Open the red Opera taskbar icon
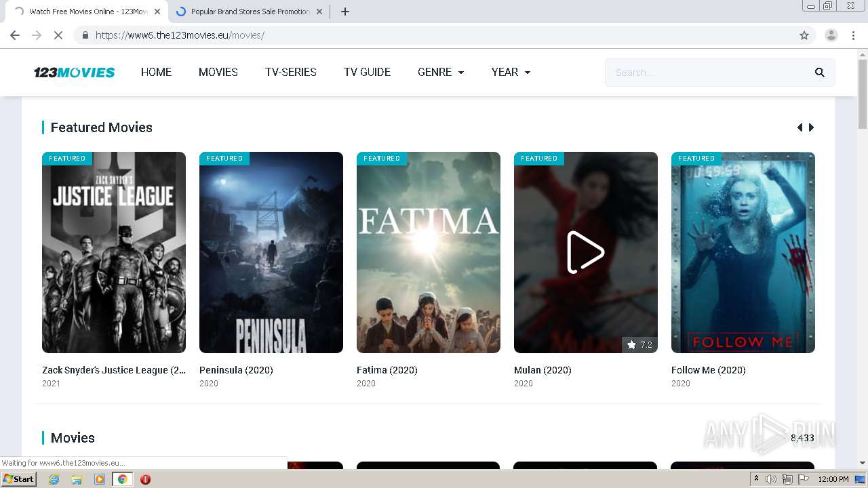 click(x=145, y=479)
